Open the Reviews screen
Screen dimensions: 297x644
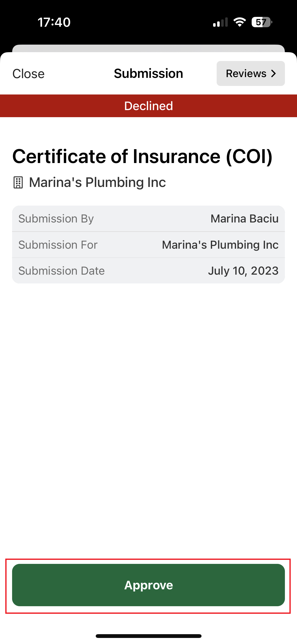pos(250,74)
